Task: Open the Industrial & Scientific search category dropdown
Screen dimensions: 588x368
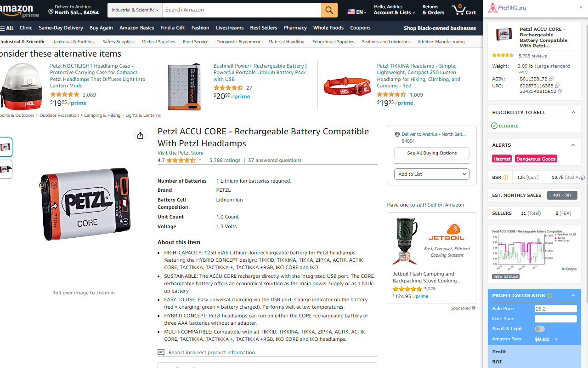Action: click(135, 10)
